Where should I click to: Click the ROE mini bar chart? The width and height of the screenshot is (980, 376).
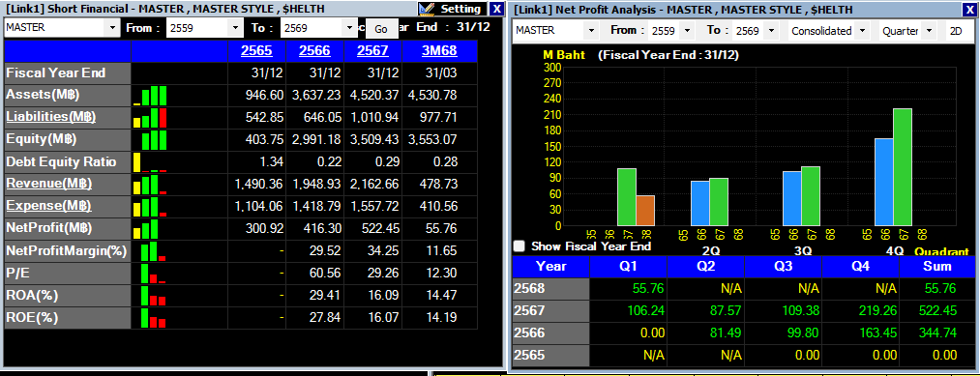pyautogui.click(x=154, y=317)
